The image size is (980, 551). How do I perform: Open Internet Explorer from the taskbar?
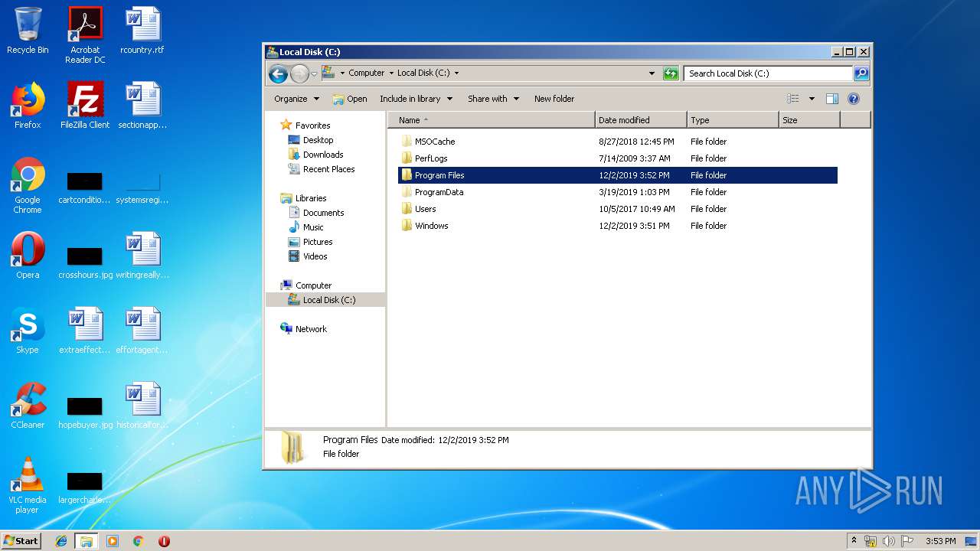point(61,541)
